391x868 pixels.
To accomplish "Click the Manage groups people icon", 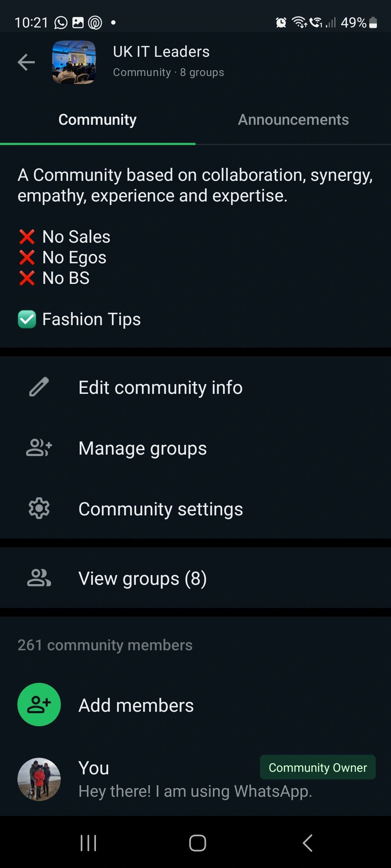I will click(x=39, y=448).
